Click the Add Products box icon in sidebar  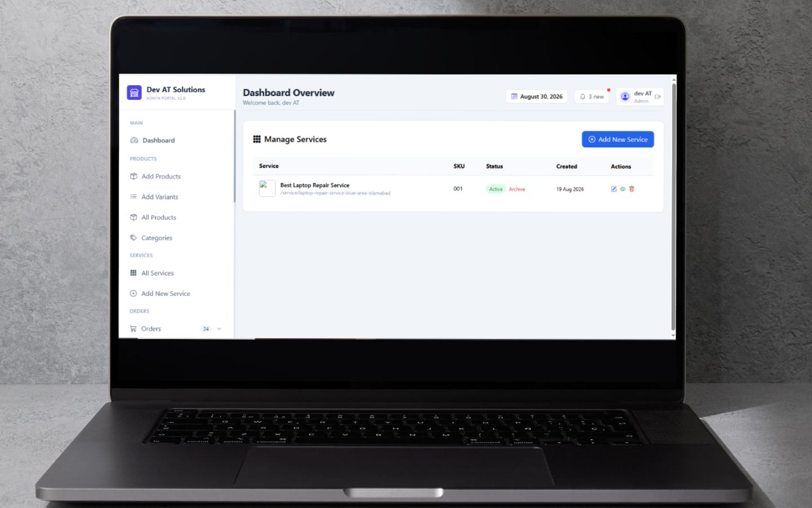[x=134, y=176]
